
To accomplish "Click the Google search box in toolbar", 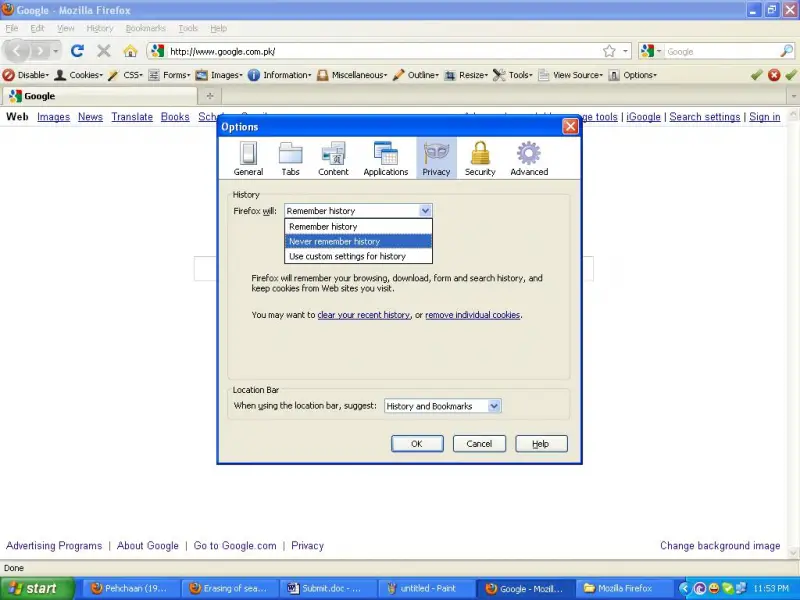I will [721, 51].
